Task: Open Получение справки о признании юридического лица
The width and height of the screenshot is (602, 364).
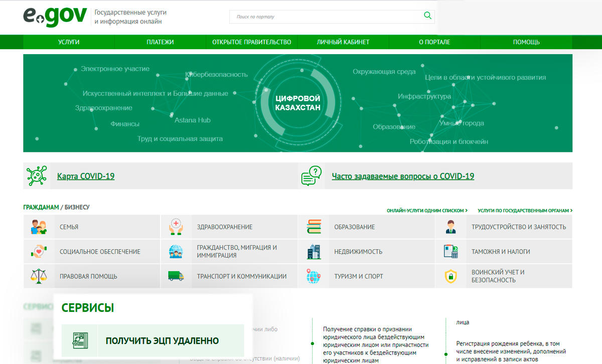Action: 376,345
